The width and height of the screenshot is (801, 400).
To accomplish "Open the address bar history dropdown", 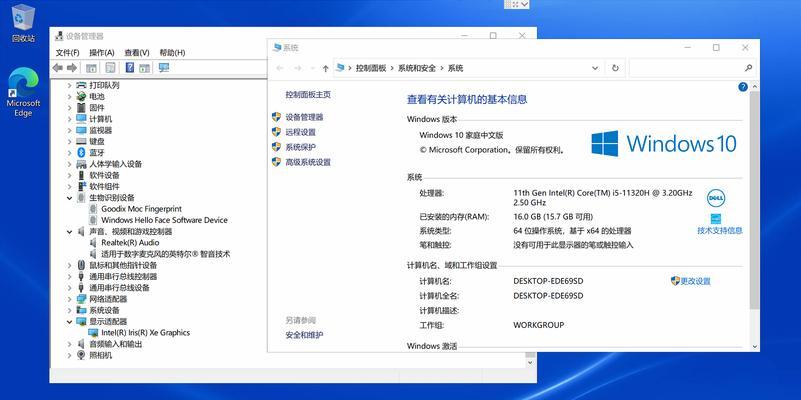I will [595, 68].
